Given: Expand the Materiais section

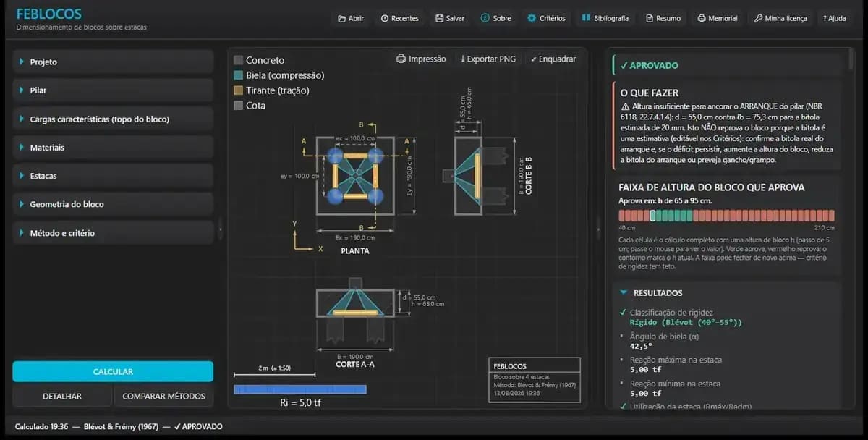Looking at the screenshot, I should pos(113,148).
